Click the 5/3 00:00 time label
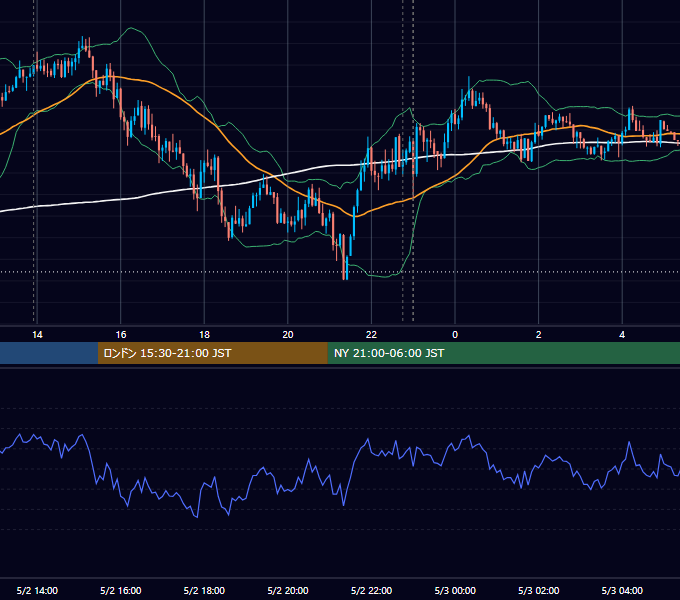Viewport: 680px width, 600px height. click(455, 590)
